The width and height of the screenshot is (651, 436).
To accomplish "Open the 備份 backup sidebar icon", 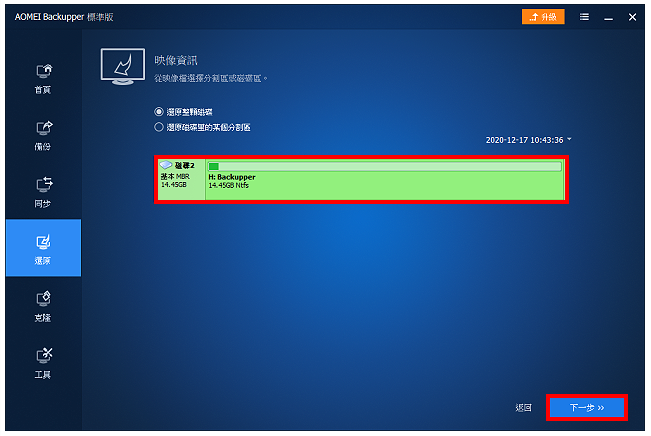I will click(43, 135).
